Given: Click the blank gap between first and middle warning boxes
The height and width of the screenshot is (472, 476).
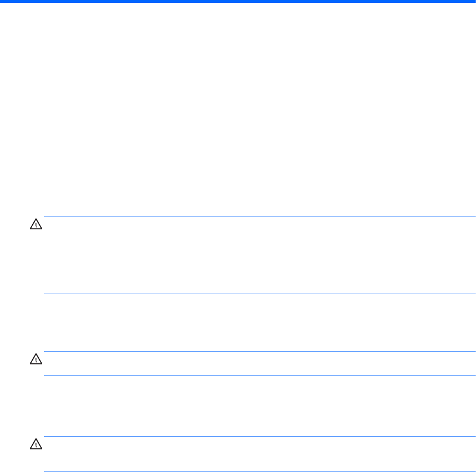Looking at the screenshot, I should [x=259, y=322].
